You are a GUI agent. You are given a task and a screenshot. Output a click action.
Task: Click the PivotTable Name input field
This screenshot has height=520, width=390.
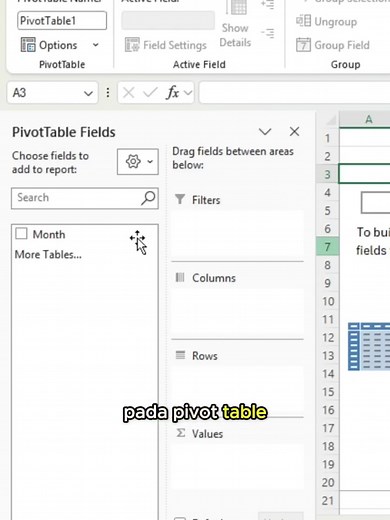62,21
